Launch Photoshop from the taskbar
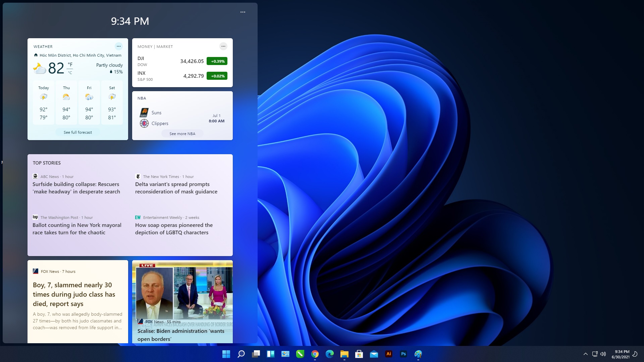 pos(404,354)
